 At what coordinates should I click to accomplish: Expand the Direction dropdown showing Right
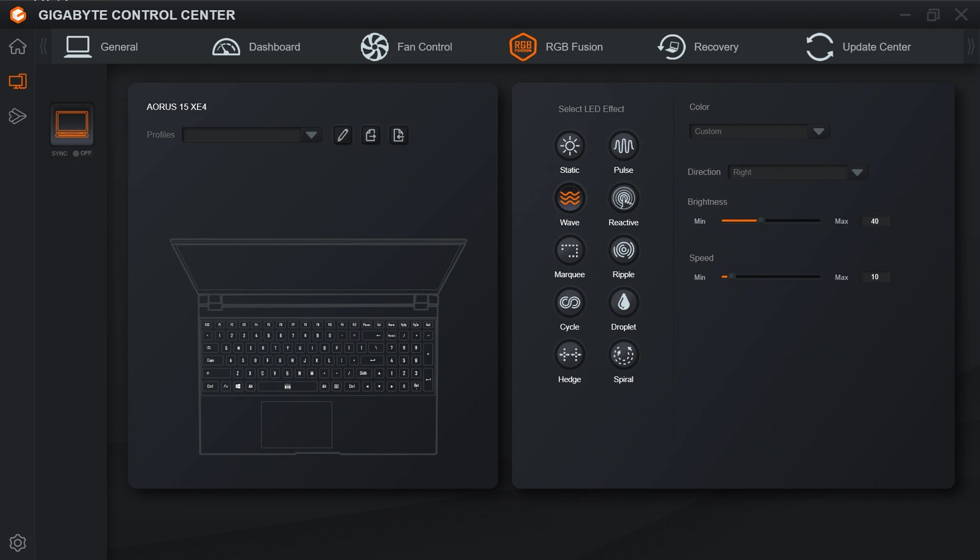(x=857, y=172)
